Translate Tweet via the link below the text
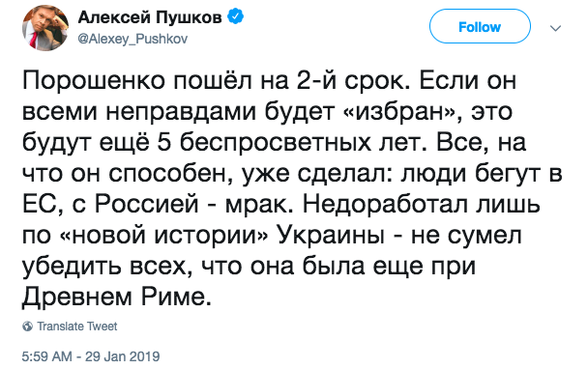The height and width of the screenshot is (369, 588). coord(76,326)
